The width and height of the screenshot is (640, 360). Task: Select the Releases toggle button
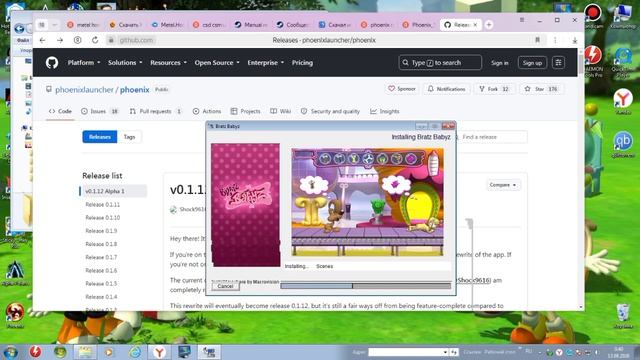click(100, 137)
